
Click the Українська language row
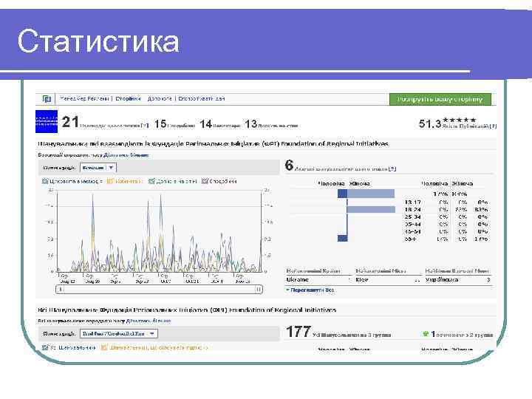pyautogui.click(x=457, y=280)
